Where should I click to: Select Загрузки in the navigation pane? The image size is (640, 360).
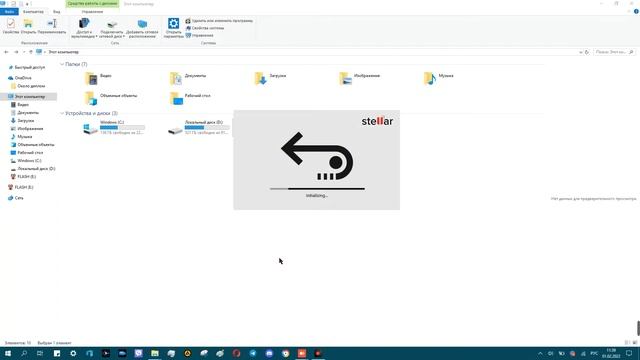click(22, 120)
